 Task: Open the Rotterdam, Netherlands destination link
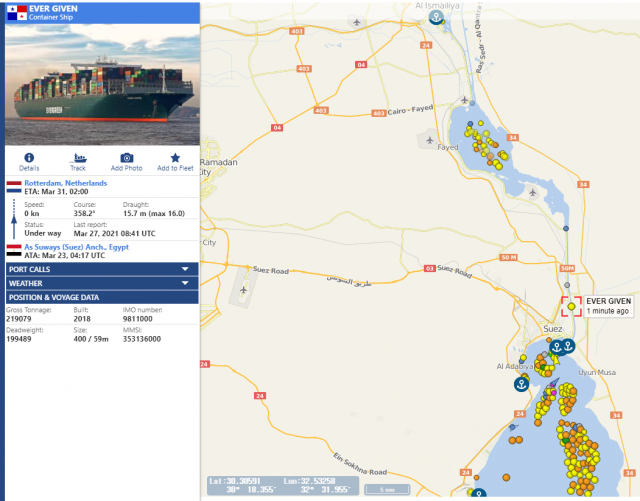(66, 183)
